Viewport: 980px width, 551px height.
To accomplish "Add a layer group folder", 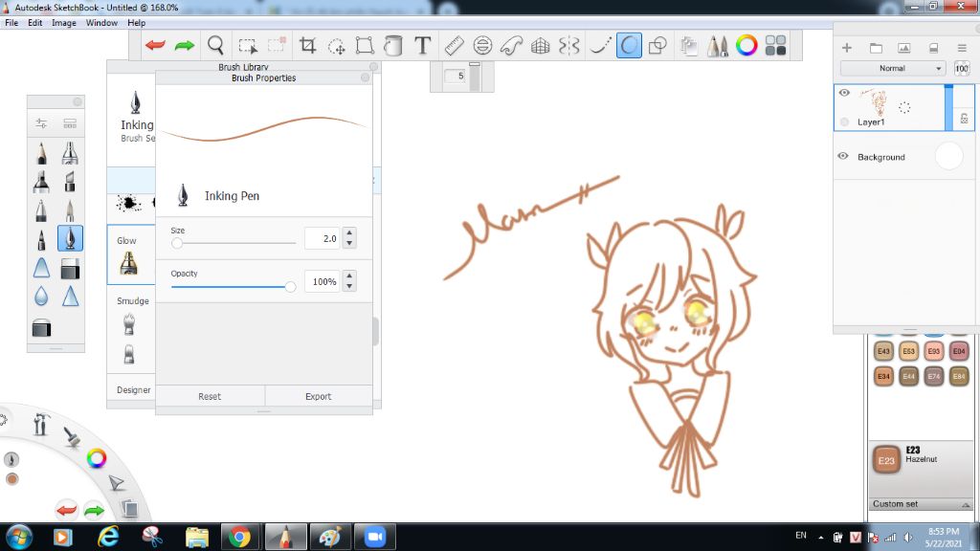I will pyautogui.click(x=876, y=48).
